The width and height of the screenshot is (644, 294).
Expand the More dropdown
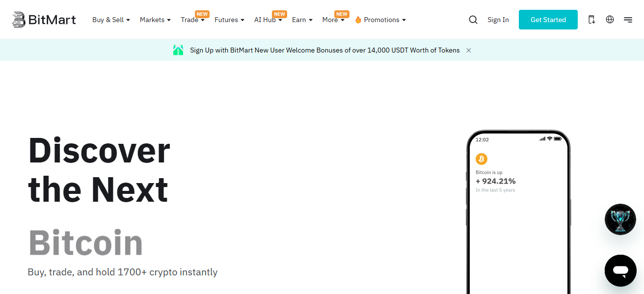333,20
